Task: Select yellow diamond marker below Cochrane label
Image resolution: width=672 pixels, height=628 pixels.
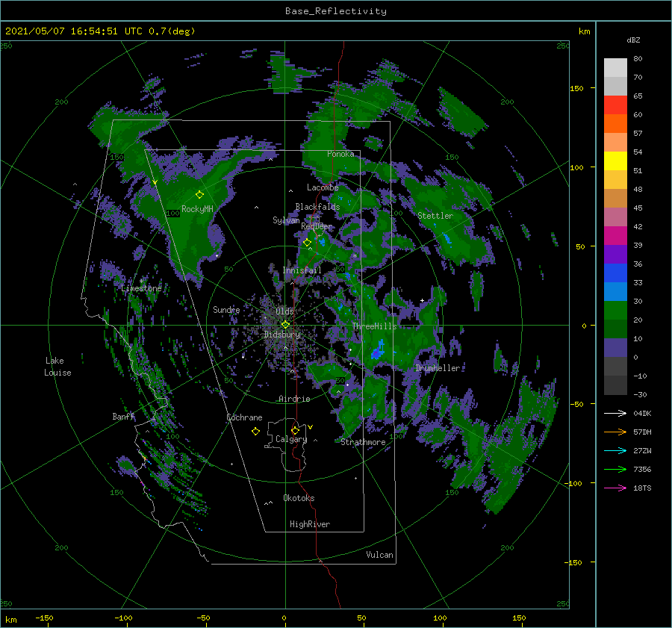Action: [255, 432]
